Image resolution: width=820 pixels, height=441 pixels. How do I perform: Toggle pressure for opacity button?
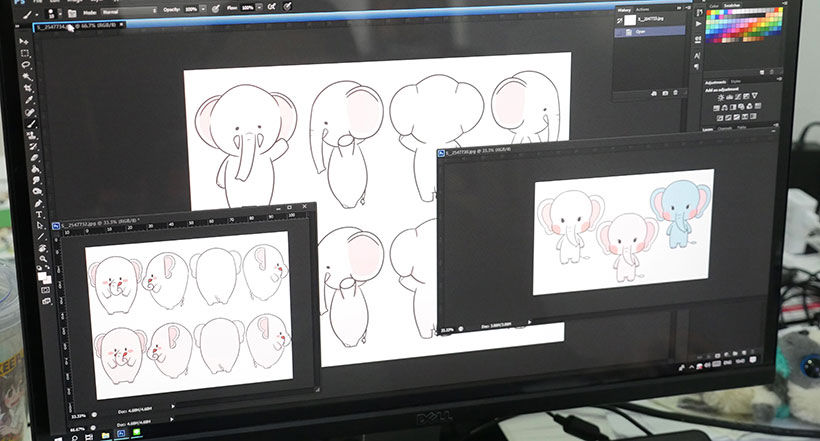216,8
